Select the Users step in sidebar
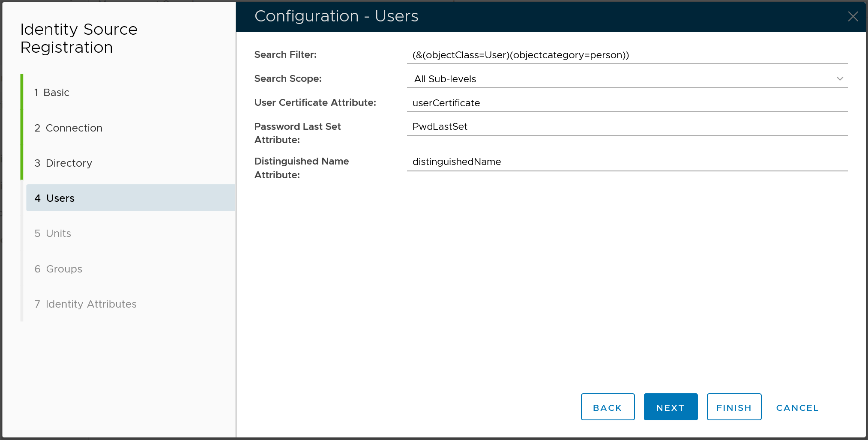Image resolution: width=868 pixels, height=440 pixels. tap(60, 198)
